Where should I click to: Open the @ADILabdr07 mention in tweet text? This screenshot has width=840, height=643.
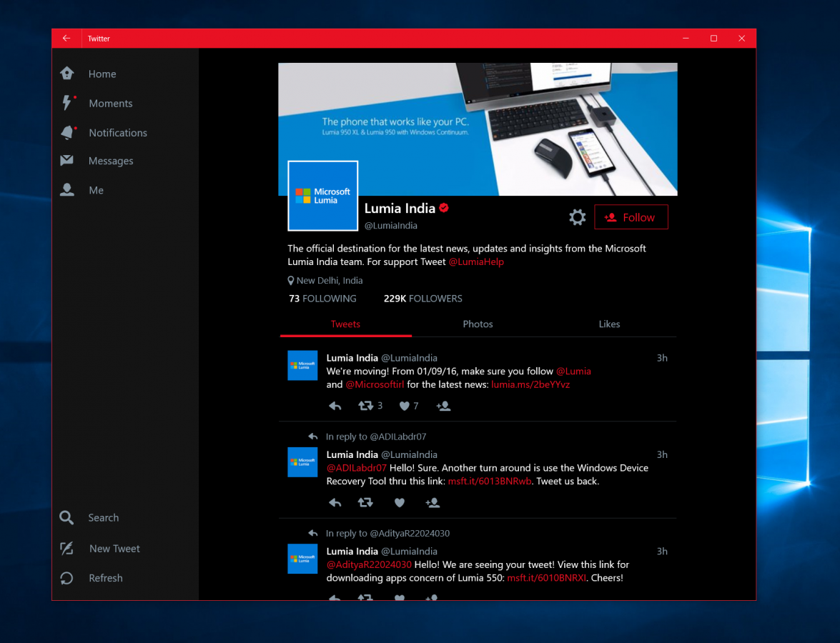pos(356,468)
